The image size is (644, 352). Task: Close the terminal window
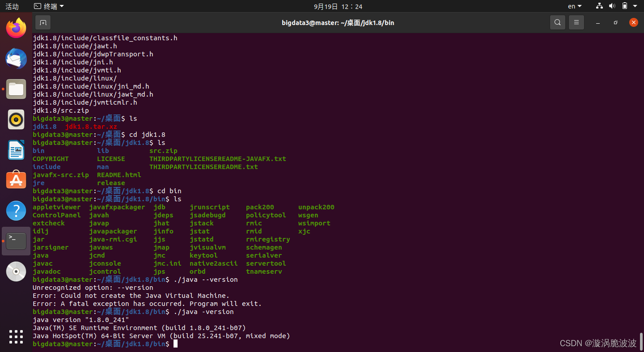[633, 22]
